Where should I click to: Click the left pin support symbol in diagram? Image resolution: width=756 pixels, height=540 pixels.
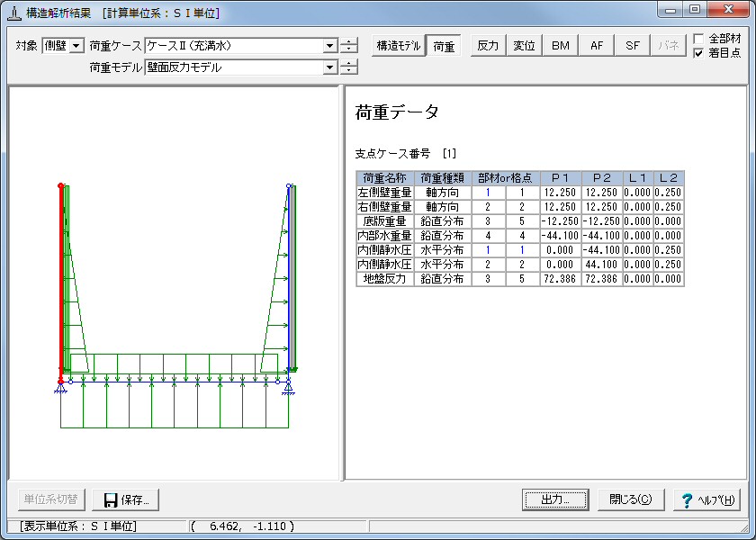[60, 387]
